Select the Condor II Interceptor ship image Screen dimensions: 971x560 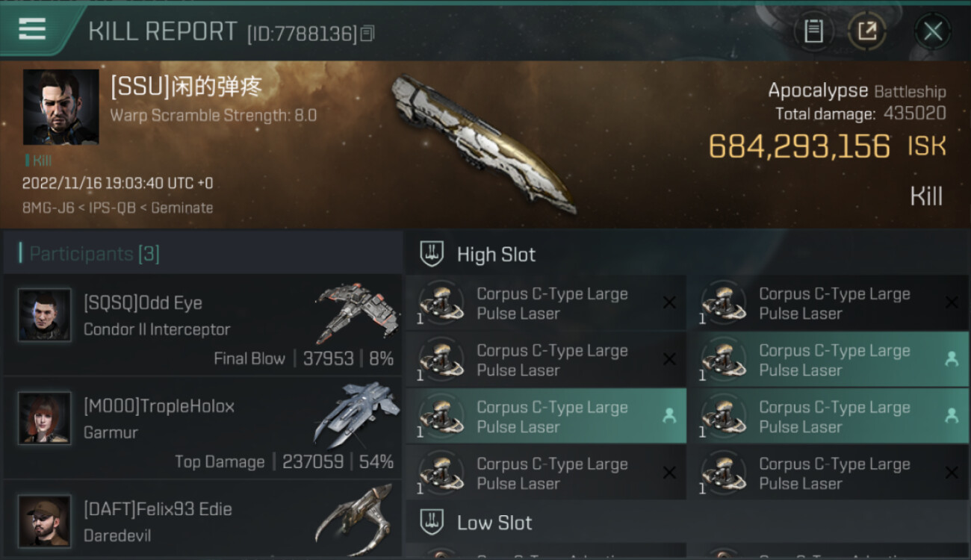[x=357, y=312]
